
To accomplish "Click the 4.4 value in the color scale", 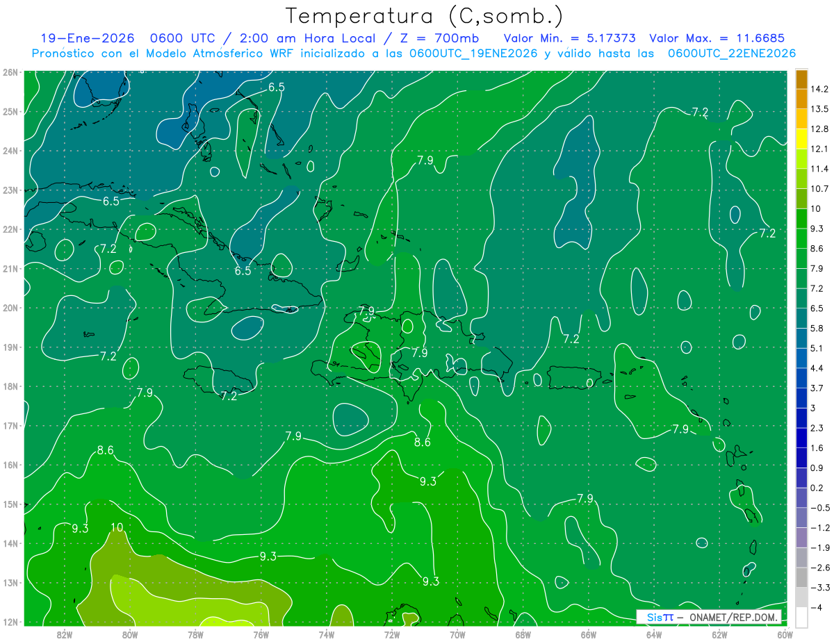I will pyautogui.click(x=817, y=368).
